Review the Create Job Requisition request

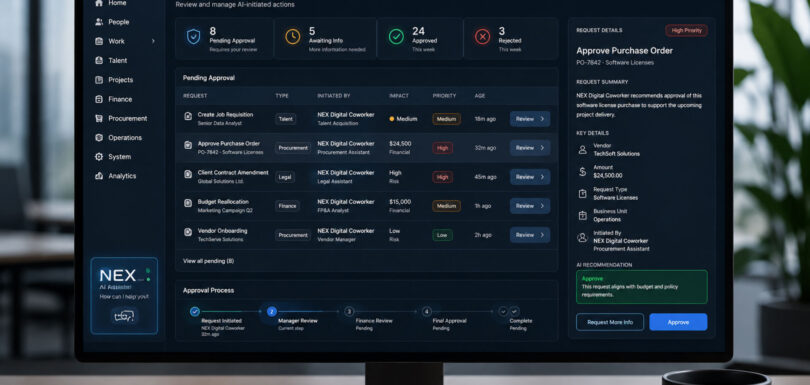(x=530, y=119)
